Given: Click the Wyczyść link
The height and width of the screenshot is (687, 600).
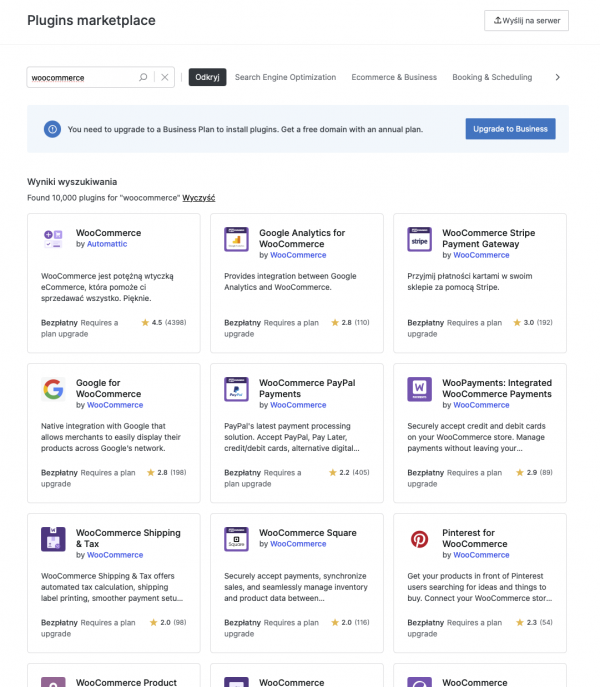Looking at the screenshot, I should 199,198.
